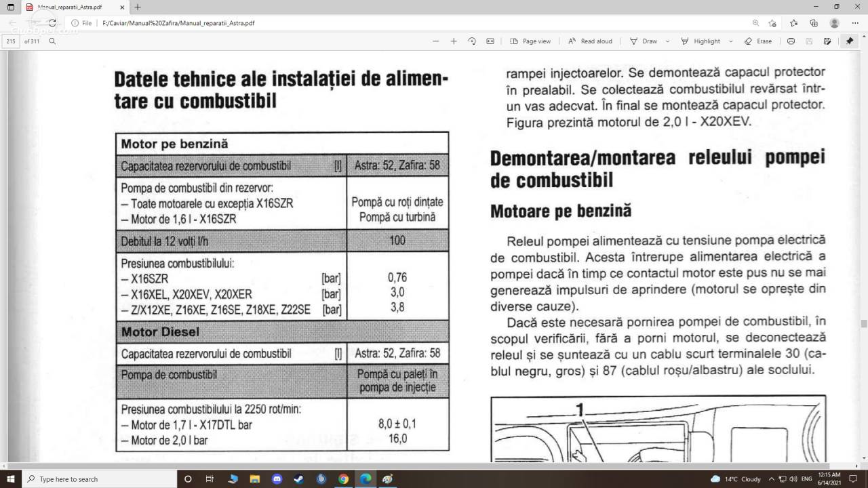Select the Manual_reparatii_Astra.pdf tab
Screen dimensions: 868x488
coord(76,7)
